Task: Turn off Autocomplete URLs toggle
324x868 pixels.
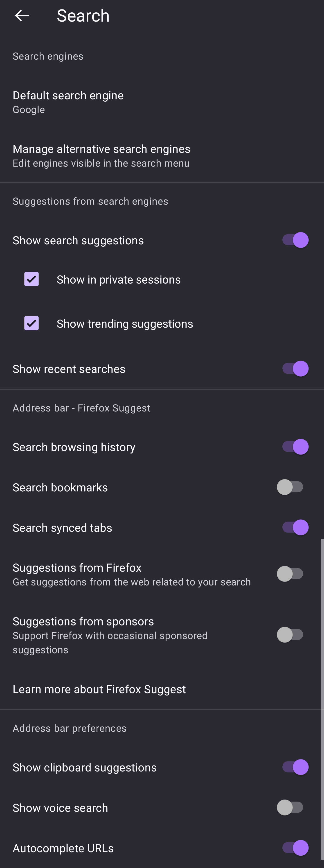Action: pos(295,848)
